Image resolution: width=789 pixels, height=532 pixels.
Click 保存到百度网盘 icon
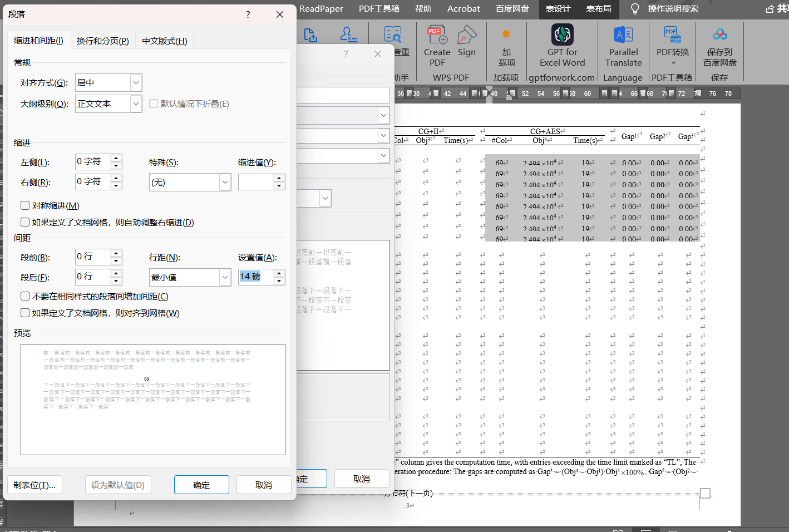point(719,35)
